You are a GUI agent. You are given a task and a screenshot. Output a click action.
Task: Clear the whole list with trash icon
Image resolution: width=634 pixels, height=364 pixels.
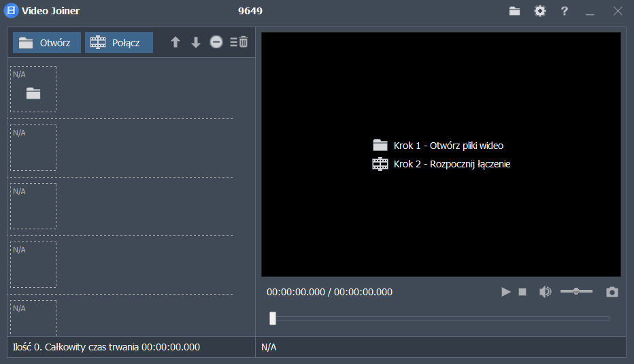pos(239,42)
